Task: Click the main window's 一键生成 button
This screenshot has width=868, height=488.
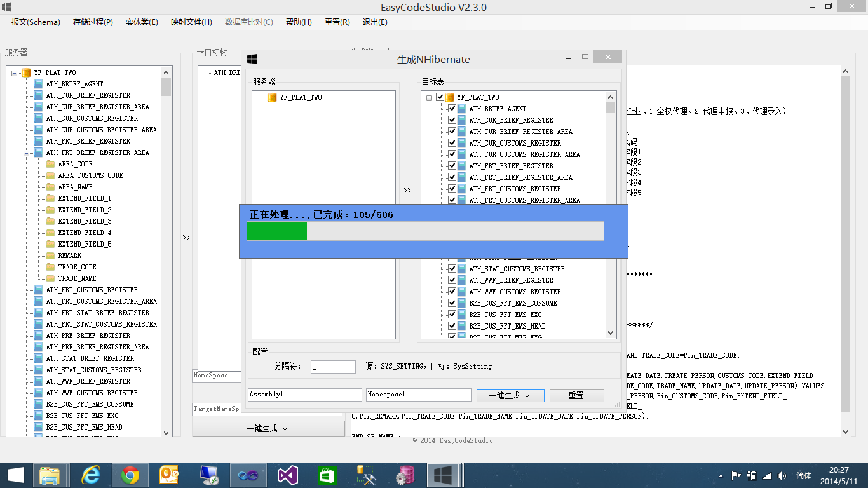Action: [268, 428]
